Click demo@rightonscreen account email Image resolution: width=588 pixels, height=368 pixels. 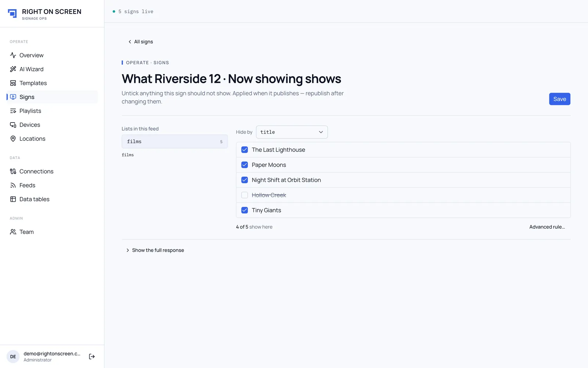point(52,354)
